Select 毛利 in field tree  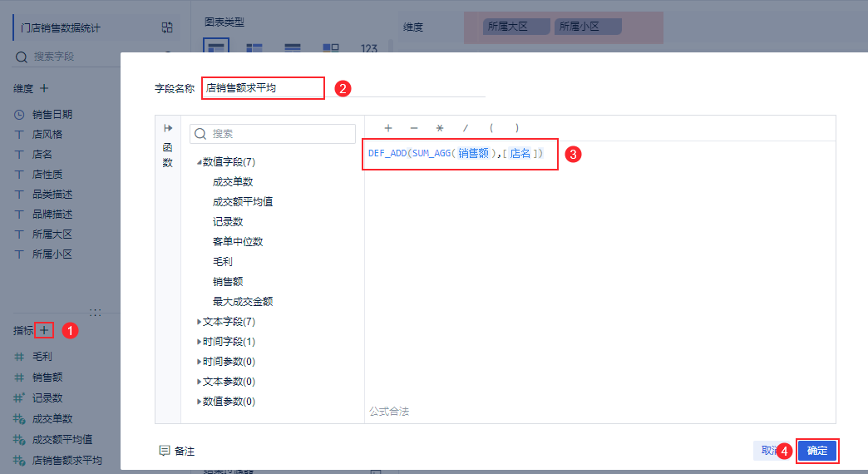(223, 261)
